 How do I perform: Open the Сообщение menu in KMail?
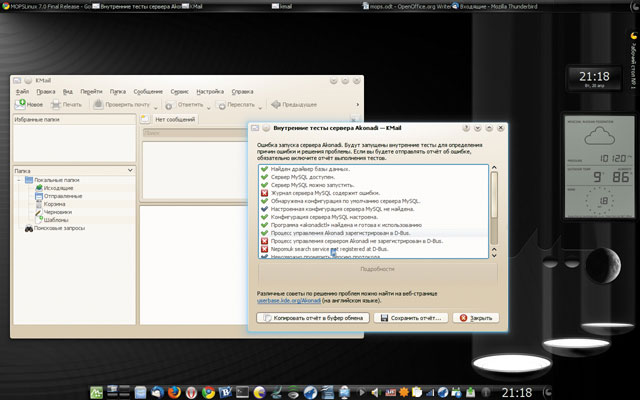(148, 91)
